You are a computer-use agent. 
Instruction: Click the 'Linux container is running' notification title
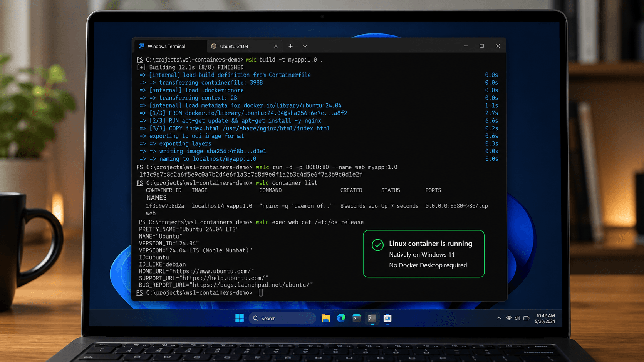coord(431,244)
